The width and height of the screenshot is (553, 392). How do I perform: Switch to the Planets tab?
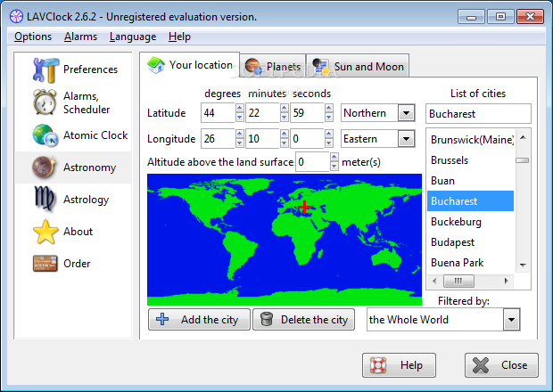273,66
